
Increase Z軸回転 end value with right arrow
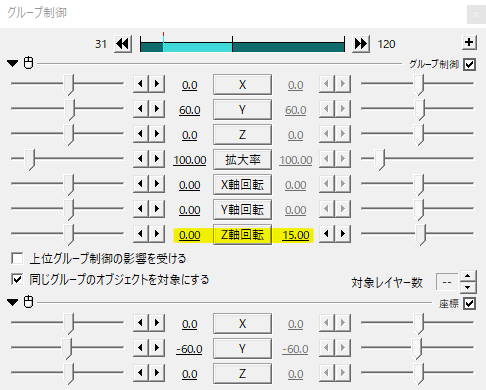coord(343,234)
